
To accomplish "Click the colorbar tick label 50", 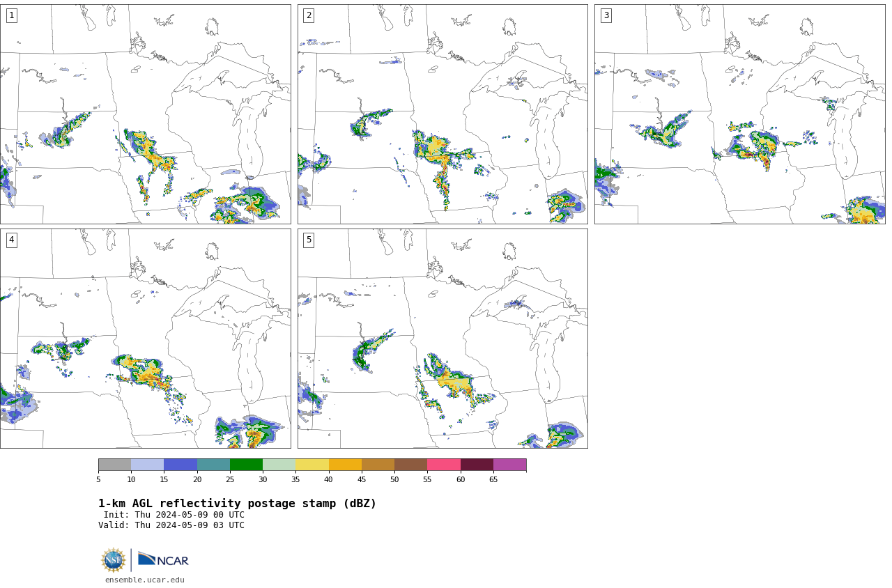I will [394, 479].
